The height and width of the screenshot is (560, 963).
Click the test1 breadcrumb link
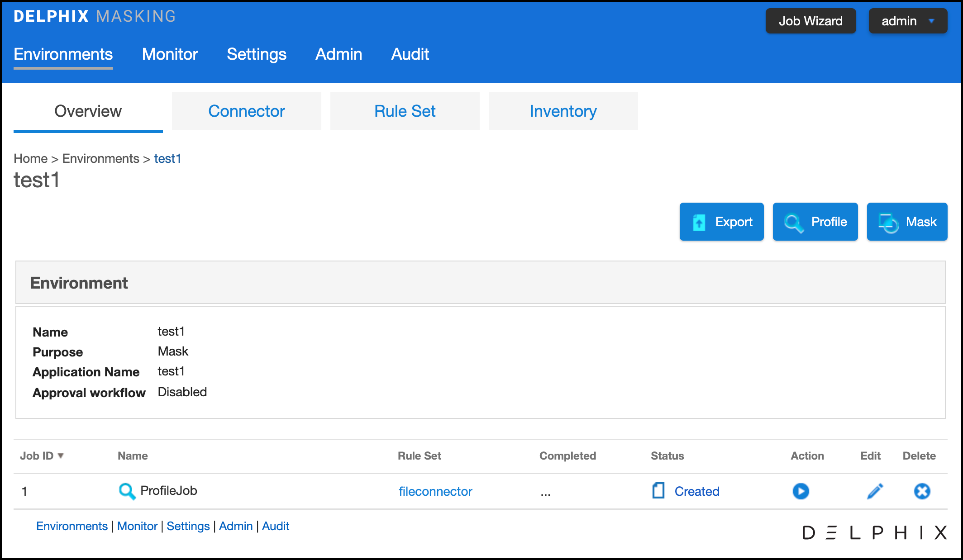(x=167, y=159)
